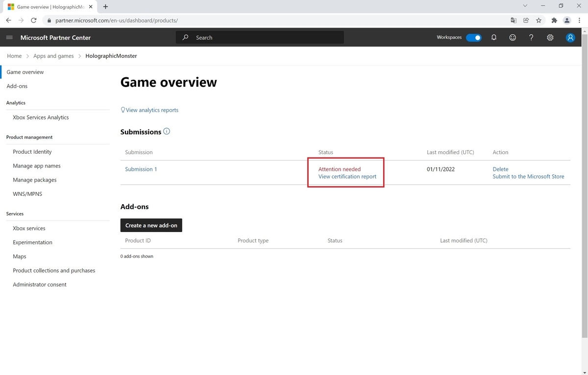Open Add-ons in sidebar
This screenshot has width=588, height=375.
pos(17,86)
